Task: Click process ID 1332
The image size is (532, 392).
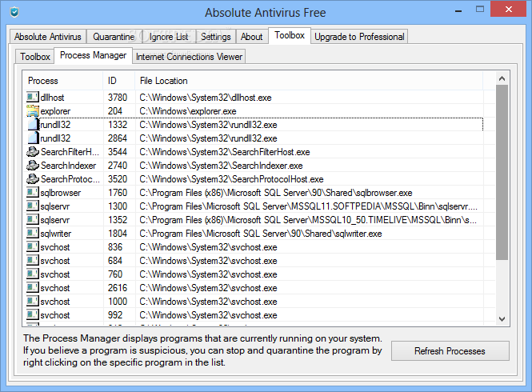Action: click(x=118, y=125)
